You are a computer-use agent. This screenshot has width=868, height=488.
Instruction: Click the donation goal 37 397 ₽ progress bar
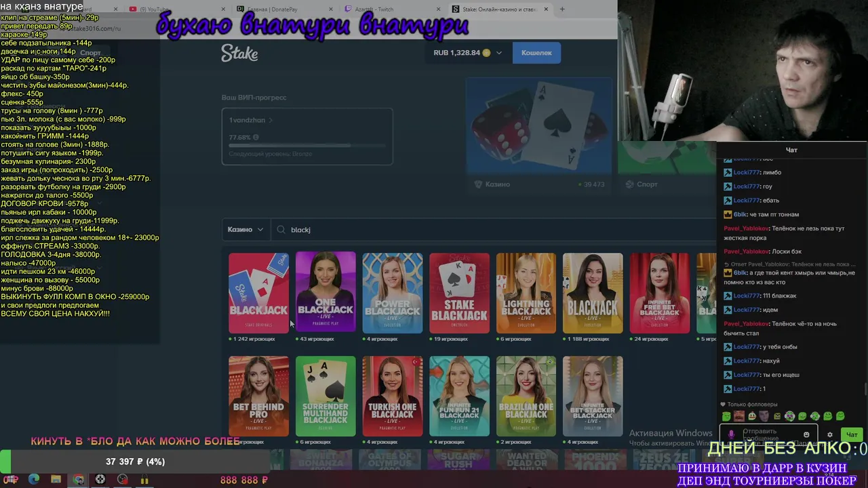tap(135, 462)
